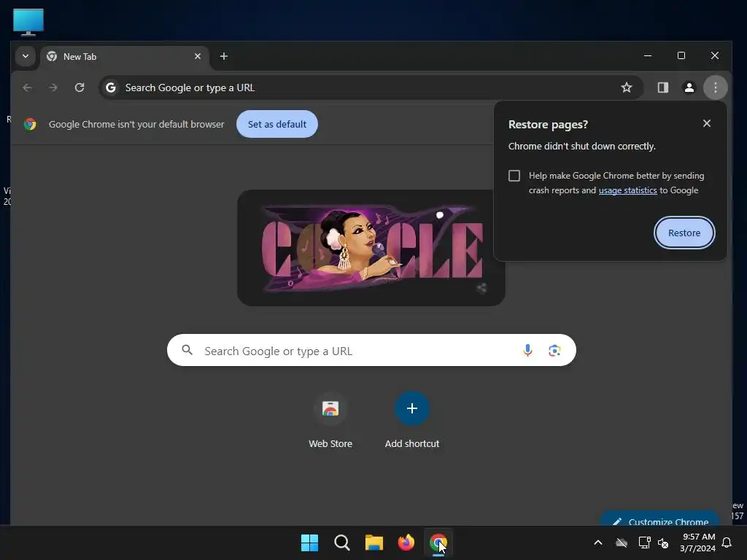Click Chrome logo in default browser bar
Screen dimensions: 747x560
[30, 124]
